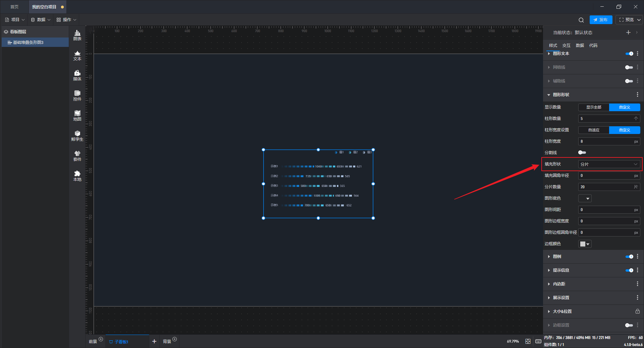Screen dimensions: 644x348
Task: Open the 预览 dropdown arrow
Action: tap(639, 20)
